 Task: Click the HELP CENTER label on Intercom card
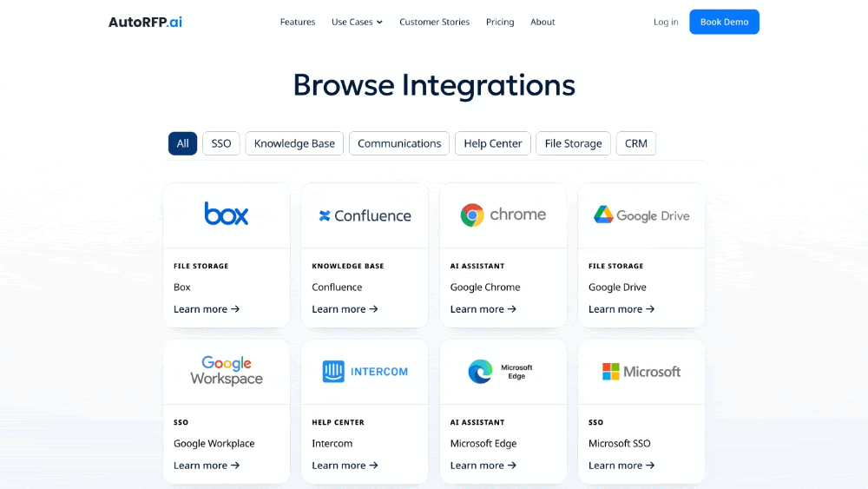tap(338, 422)
